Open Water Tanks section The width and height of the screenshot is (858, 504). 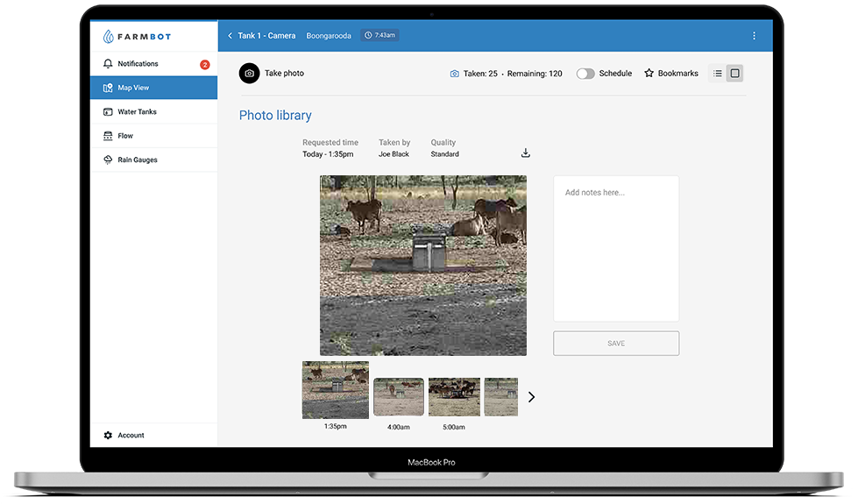coord(137,112)
